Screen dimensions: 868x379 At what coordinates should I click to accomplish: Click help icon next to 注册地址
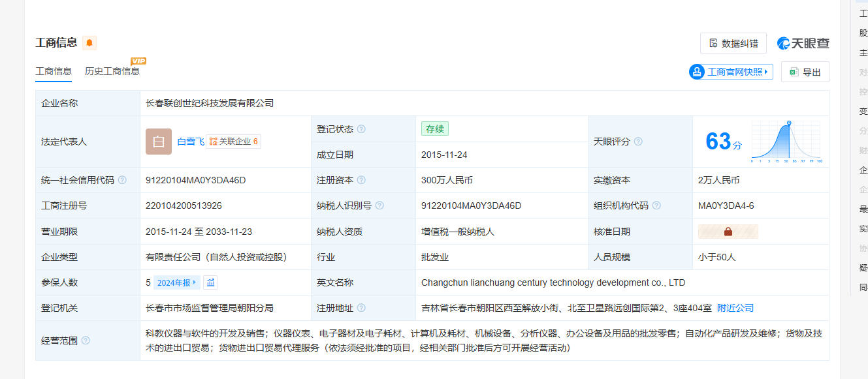coord(361,308)
